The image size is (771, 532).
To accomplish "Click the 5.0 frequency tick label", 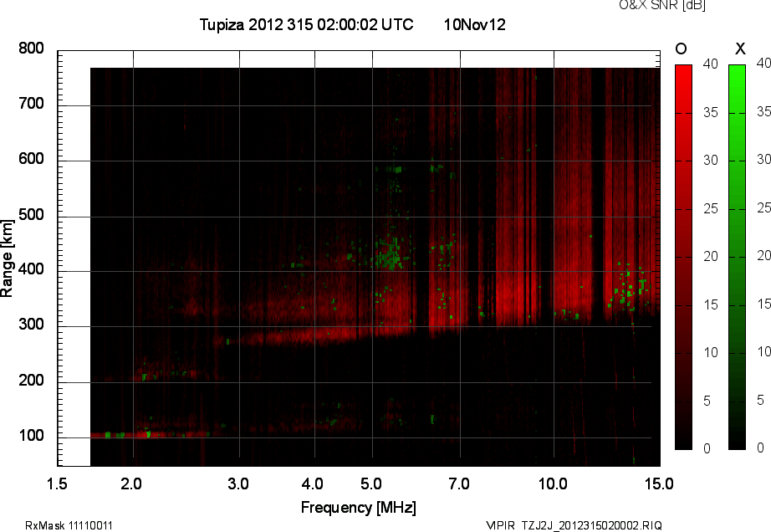I will click(x=370, y=483).
